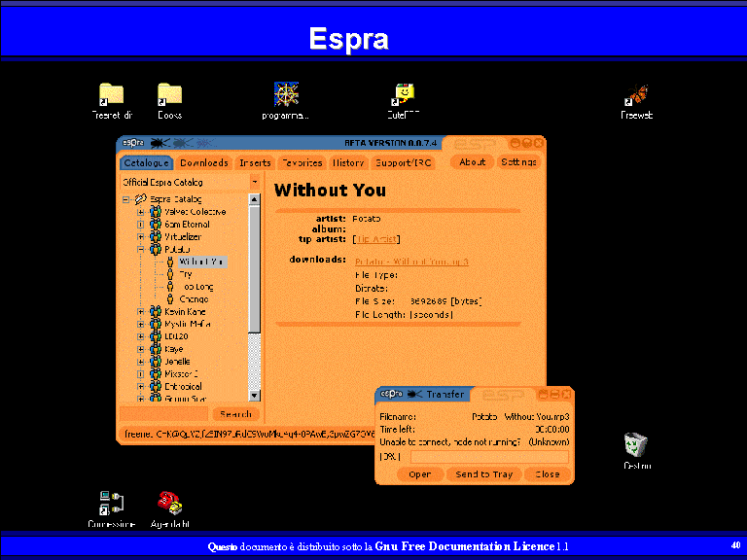
Task: Open the Settings button
Action: pyautogui.click(x=518, y=162)
